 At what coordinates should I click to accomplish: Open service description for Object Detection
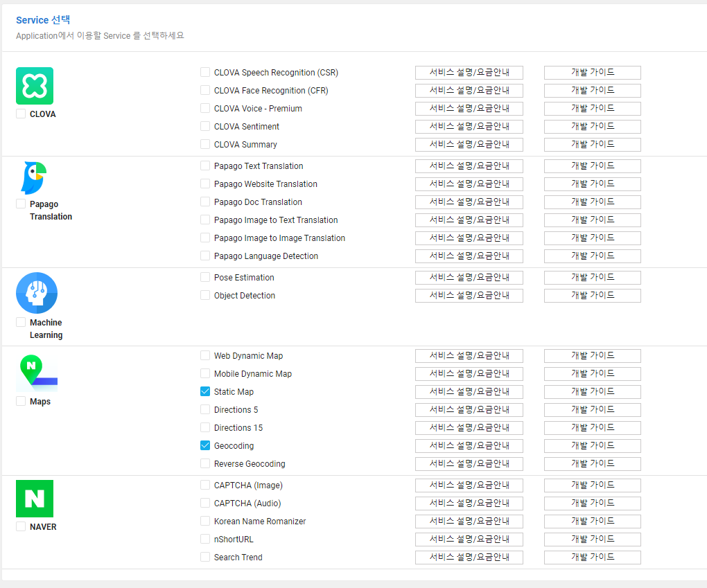click(x=469, y=296)
